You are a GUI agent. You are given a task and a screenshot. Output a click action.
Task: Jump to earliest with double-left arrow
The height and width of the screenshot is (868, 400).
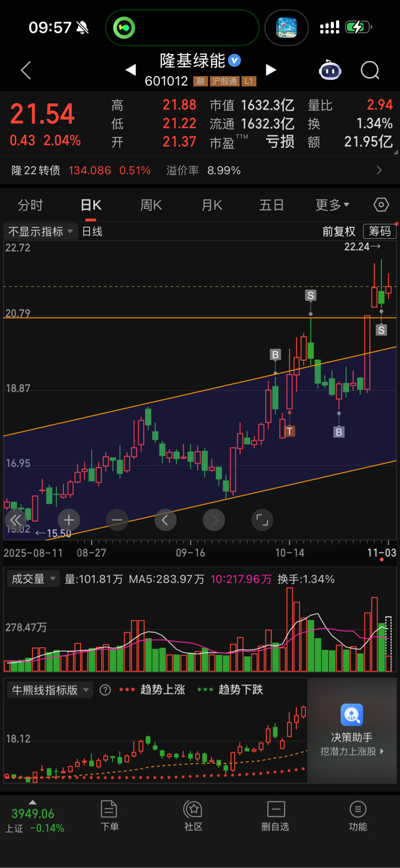click(16, 520)
